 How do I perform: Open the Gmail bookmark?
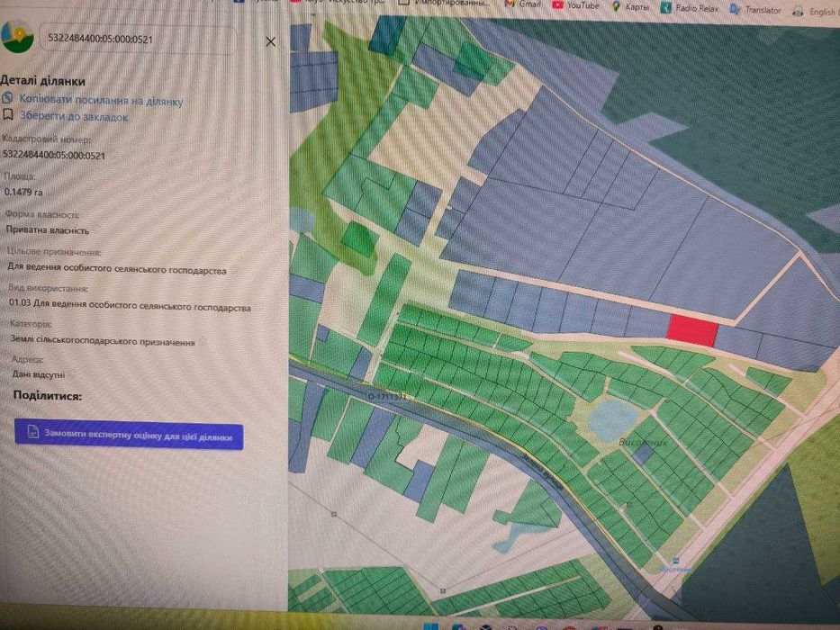click(522, 4)
